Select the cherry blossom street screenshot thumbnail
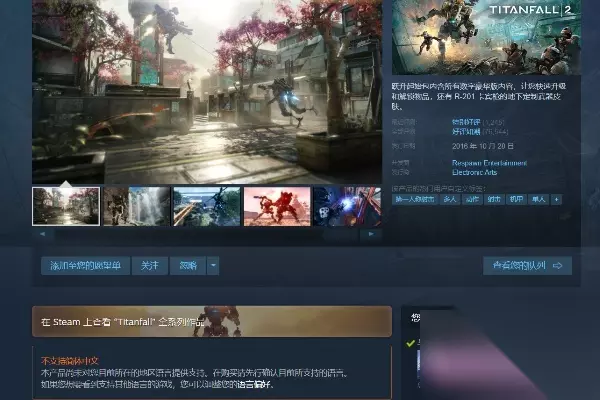 66,206
